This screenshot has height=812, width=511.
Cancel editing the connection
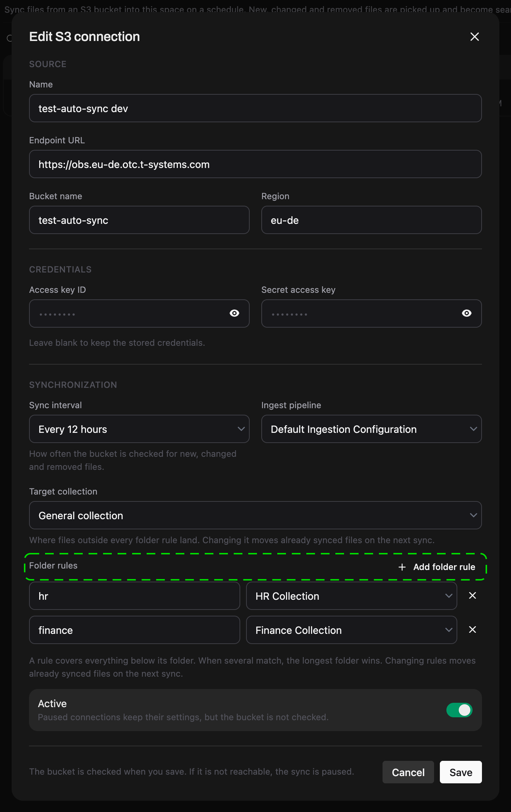click(408, 772)
